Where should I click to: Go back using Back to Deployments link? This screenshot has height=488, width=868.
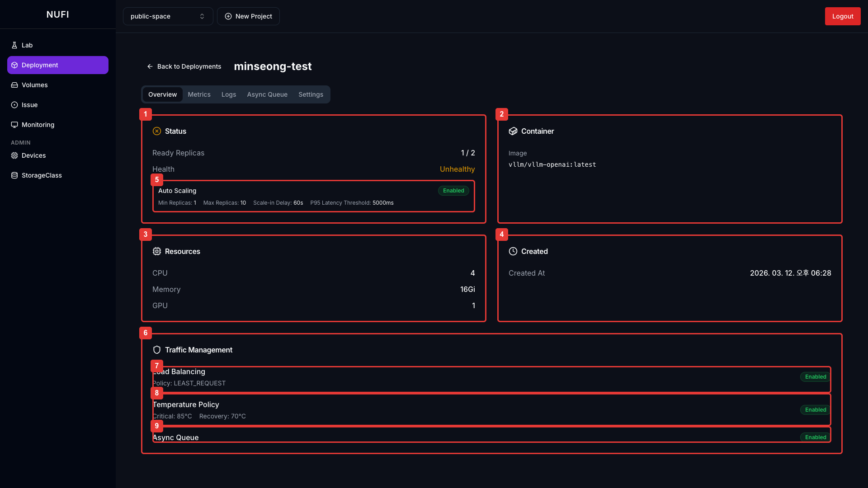click(184, 66)
